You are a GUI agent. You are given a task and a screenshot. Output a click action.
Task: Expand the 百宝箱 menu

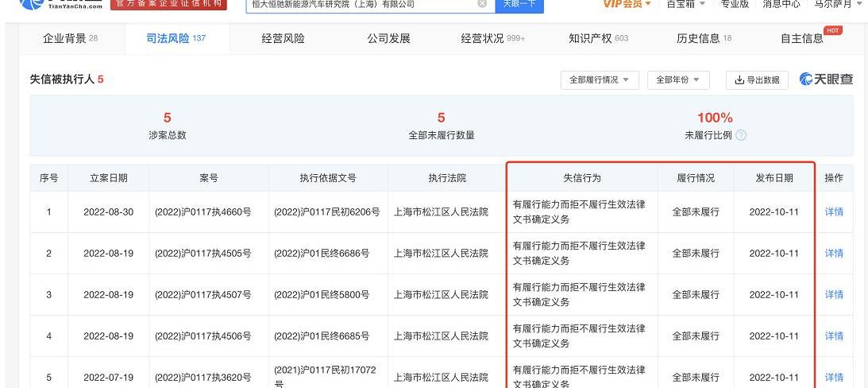point(685,5)
